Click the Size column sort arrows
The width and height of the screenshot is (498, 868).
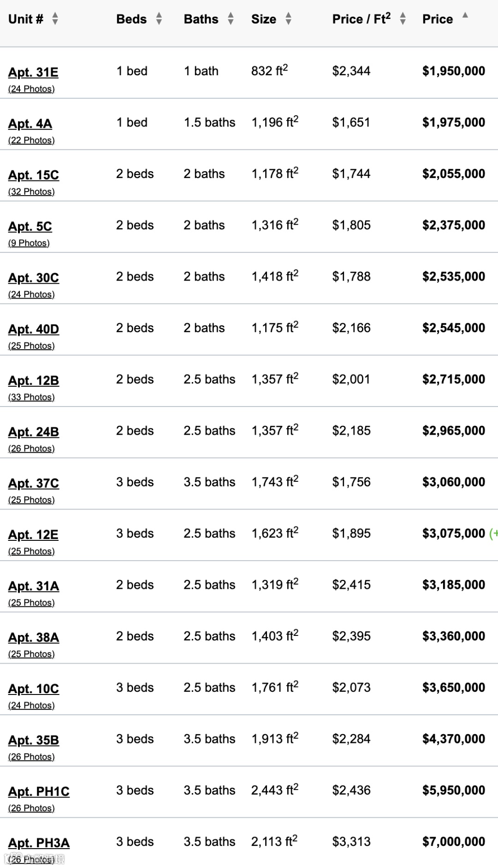click(289, 19)
